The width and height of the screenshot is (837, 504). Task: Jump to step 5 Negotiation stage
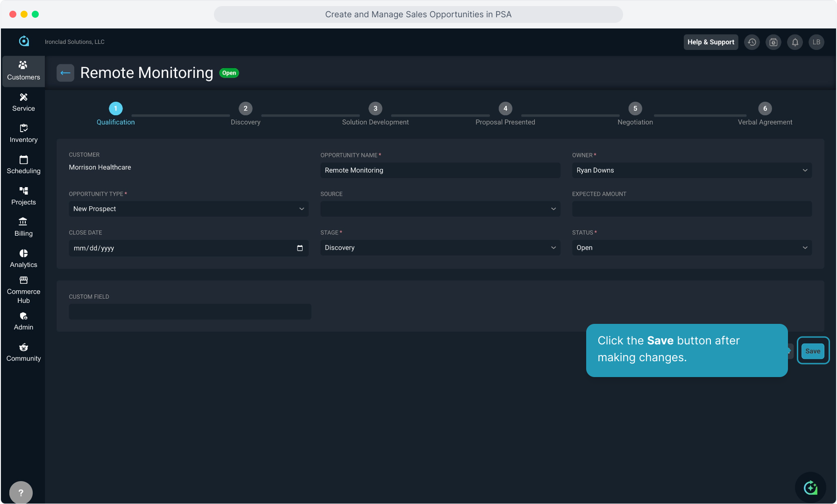(635, 109)
